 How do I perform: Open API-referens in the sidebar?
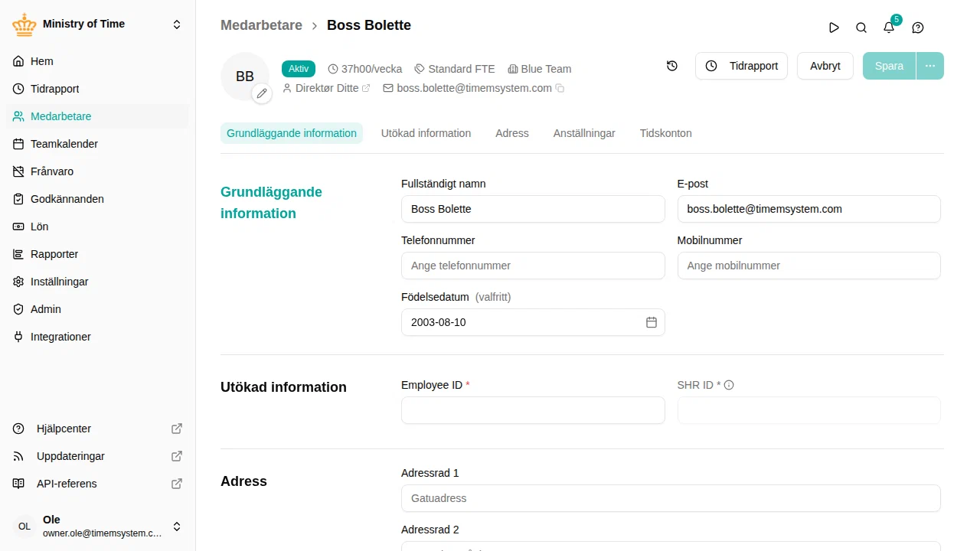[x=98, y=484]
